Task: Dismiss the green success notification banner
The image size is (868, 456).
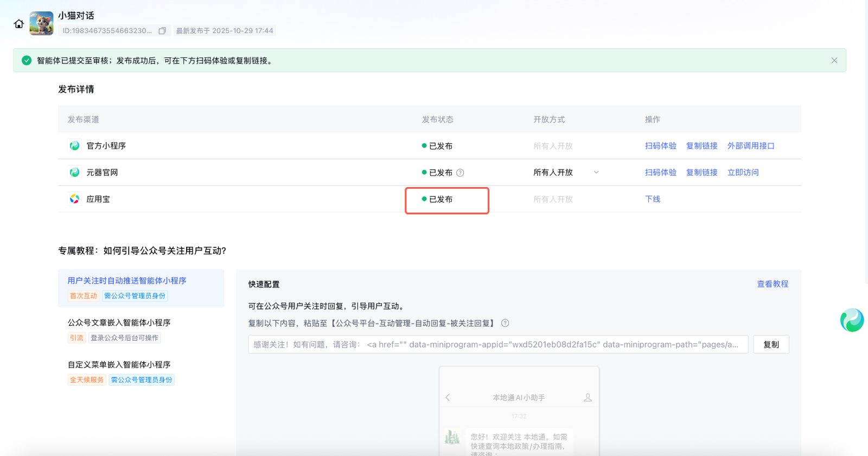Action: pyautogui.click(x=834, y=61)
